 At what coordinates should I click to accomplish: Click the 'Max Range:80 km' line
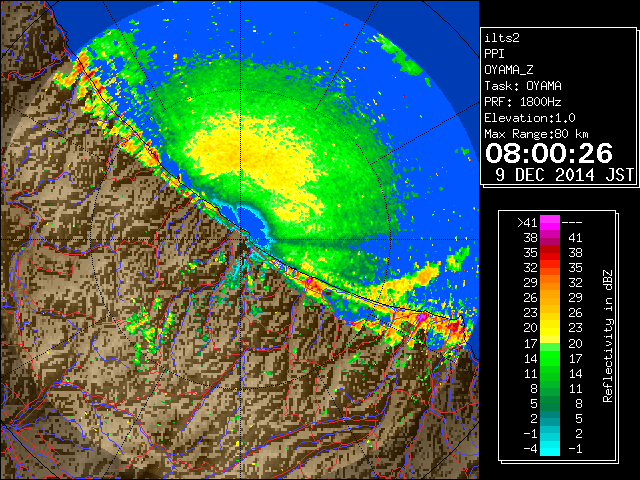coord(536,134)
